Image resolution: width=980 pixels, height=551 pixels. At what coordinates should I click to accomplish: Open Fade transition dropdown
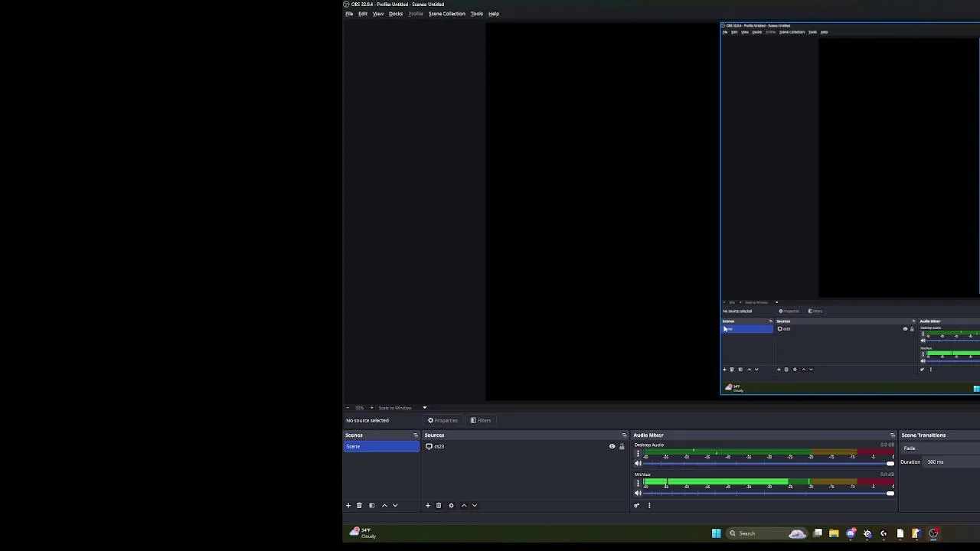941,448
